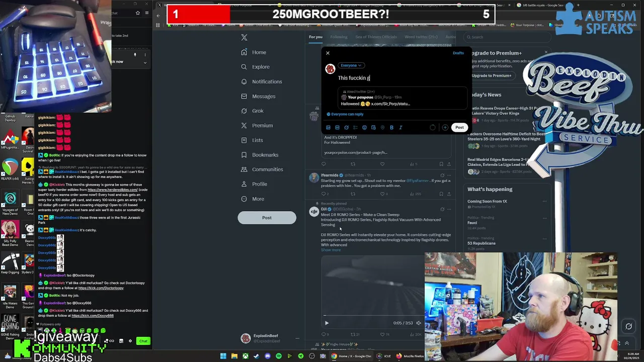
Task: Switch to Weed twitter (21+) tab
Action: [x=421, y=37]
